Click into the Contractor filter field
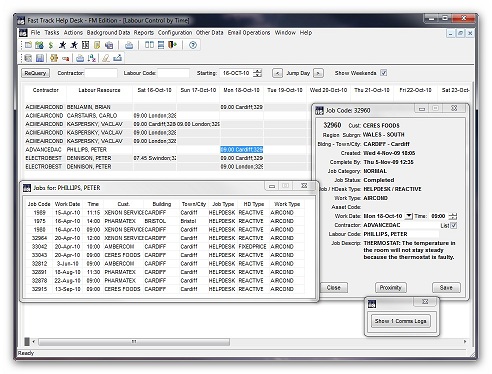Image resolution: width=492 pixels, height=374 pixels. 101,73
